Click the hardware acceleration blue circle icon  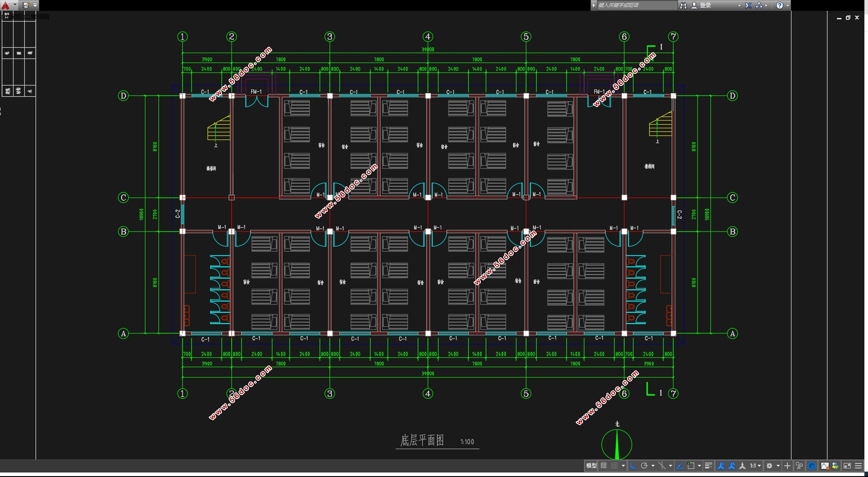pos(812,466)
